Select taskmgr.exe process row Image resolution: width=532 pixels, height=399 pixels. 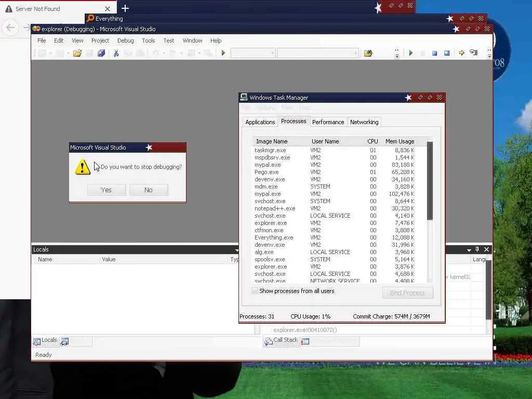pos(334,150)
